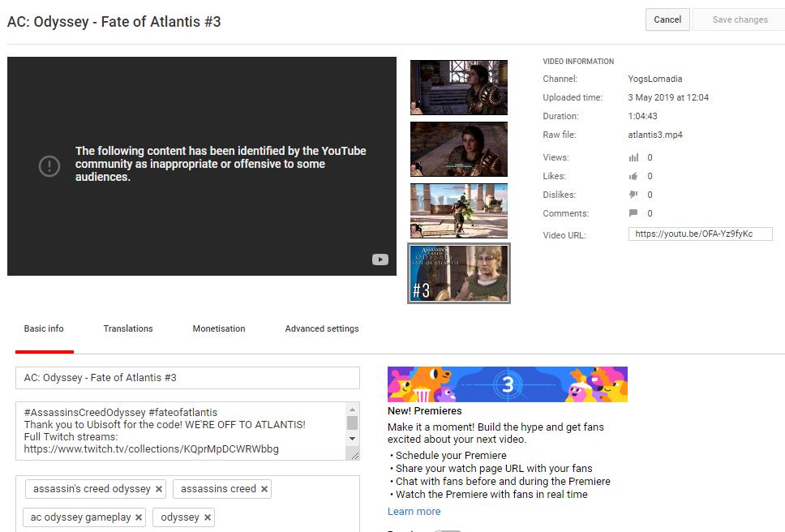The image size is (785, 532).
Task: Click the Dislikes thumbs-down icon
Action: tap(633, 195)
